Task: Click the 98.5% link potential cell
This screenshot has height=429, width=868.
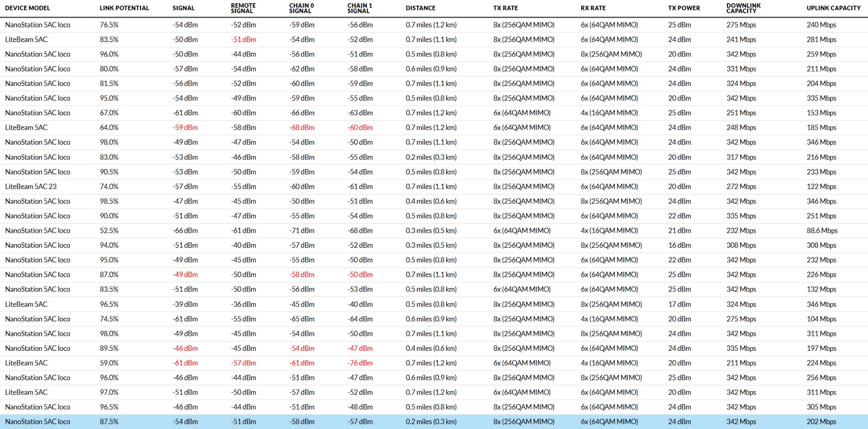Action: (x=109, y=202)
